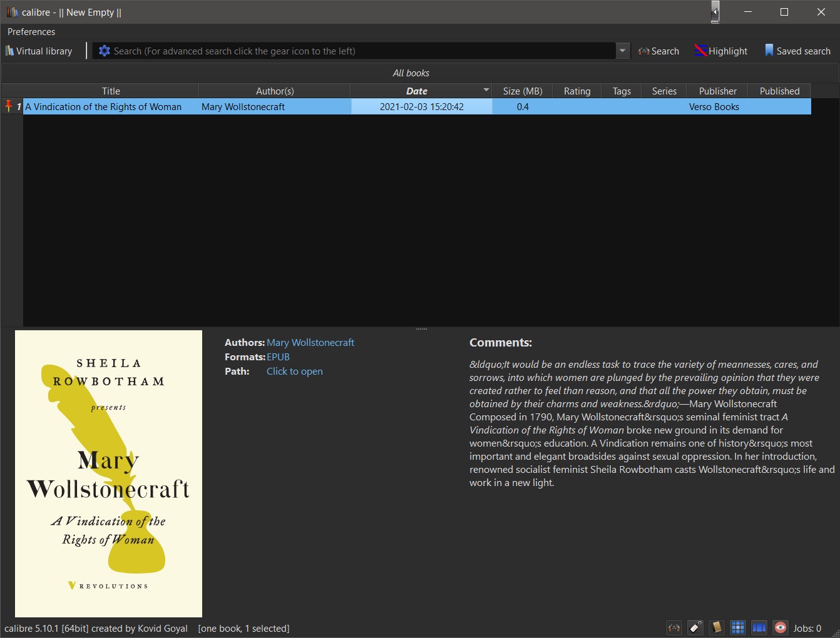Viewport: 840px width, 638px height.
Task: Sort books by the Title column header
Action: (111, 91)
